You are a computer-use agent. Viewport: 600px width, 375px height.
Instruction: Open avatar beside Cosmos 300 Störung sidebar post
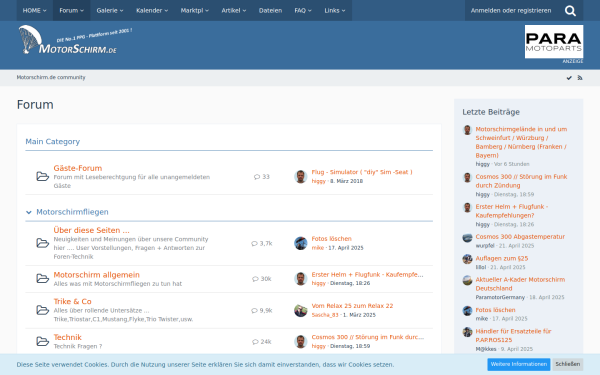click(467, 177)
